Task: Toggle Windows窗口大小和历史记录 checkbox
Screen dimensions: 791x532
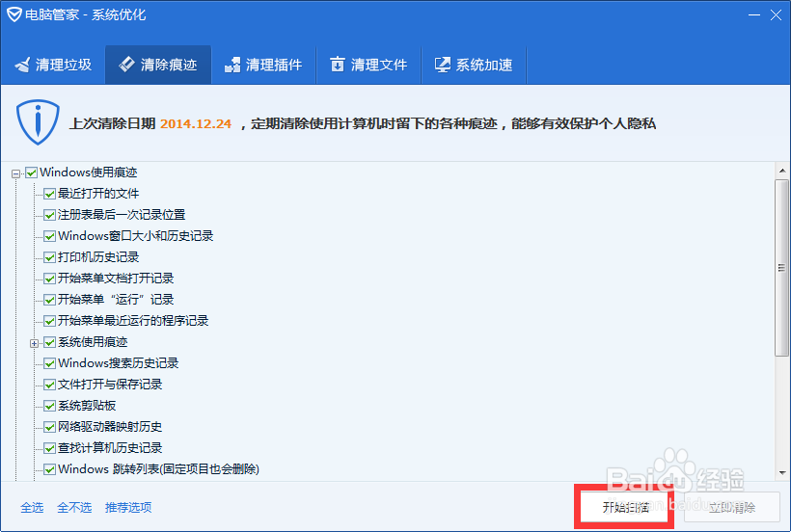Action: pyautogui.click(x=49, y=236)
